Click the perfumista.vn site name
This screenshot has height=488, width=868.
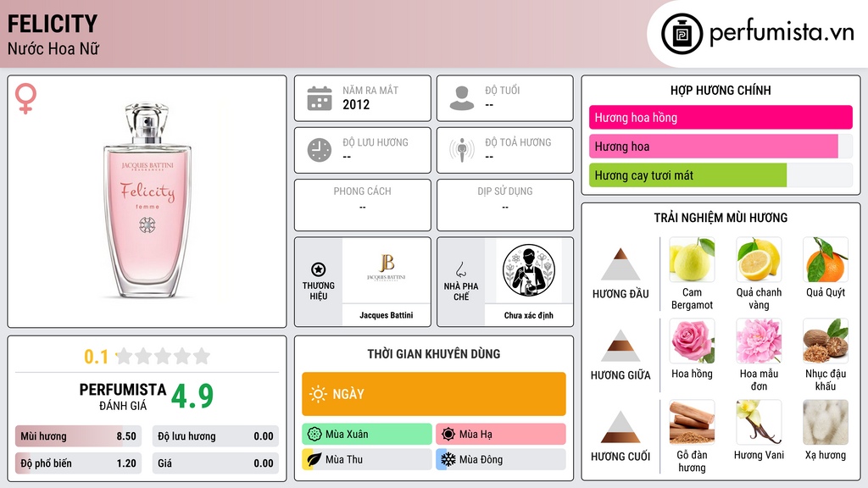click(x=782, y=32)
